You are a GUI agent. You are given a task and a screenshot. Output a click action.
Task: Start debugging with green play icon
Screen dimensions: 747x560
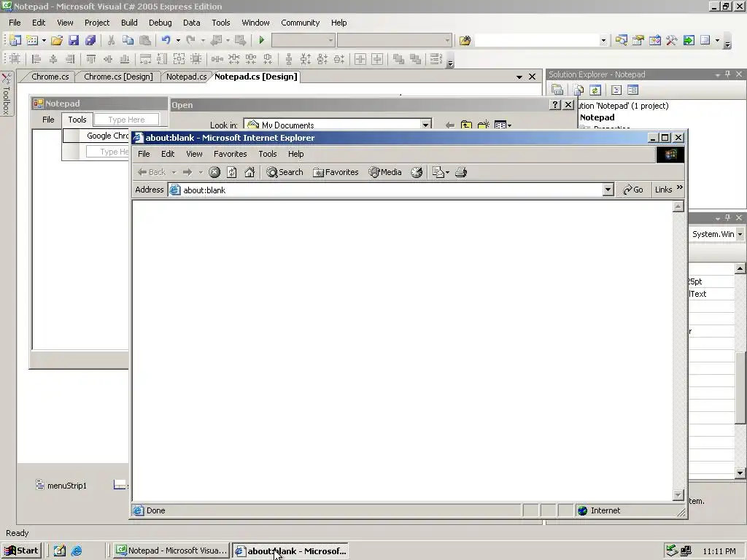tap(262, 40)
